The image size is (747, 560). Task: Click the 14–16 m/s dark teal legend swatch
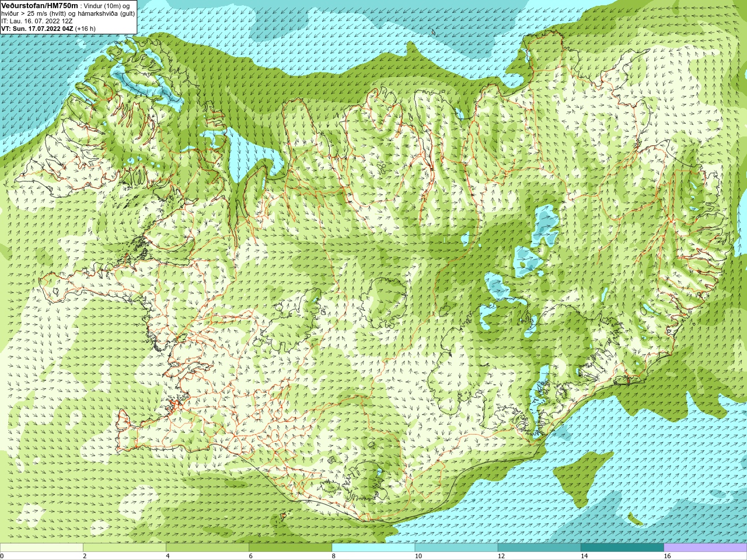pyautogui.click(x=622, y=548)
